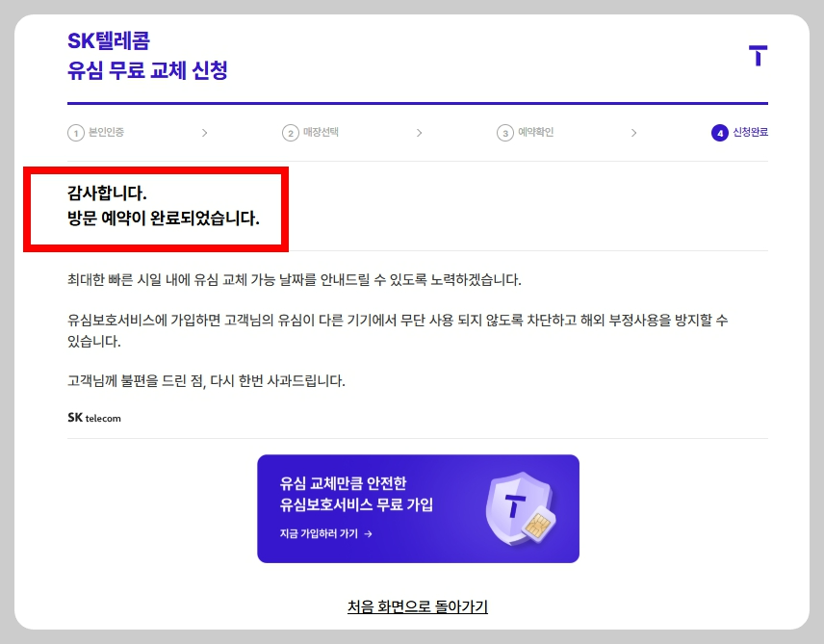
Task: Click the arrow next to 지금 가입하러 가기
Action: pyautogui.click(x=368, y=533)
